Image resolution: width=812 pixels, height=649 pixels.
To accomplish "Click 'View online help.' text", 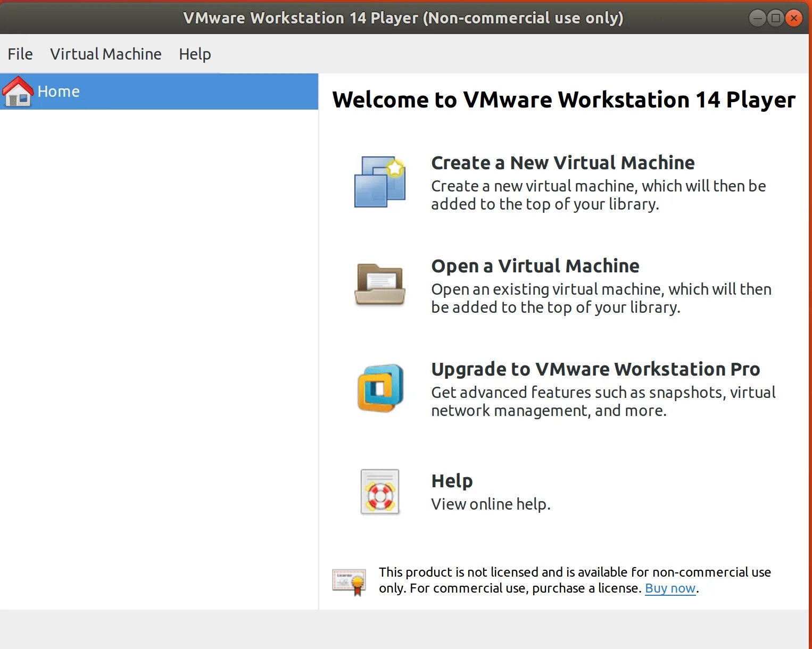I will point(491,504).
